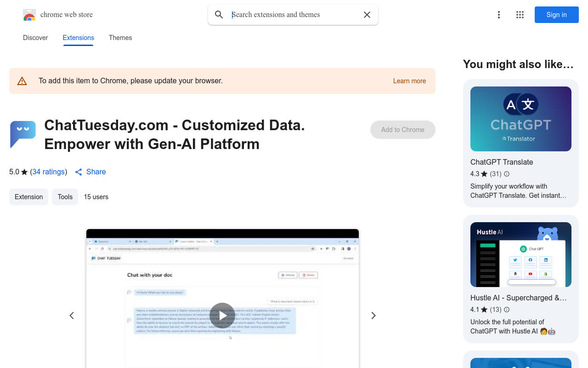This screenshot has width=588, height=368.
Task: Click the Hustle AI - Supercharged title
Action: (519, 298)
